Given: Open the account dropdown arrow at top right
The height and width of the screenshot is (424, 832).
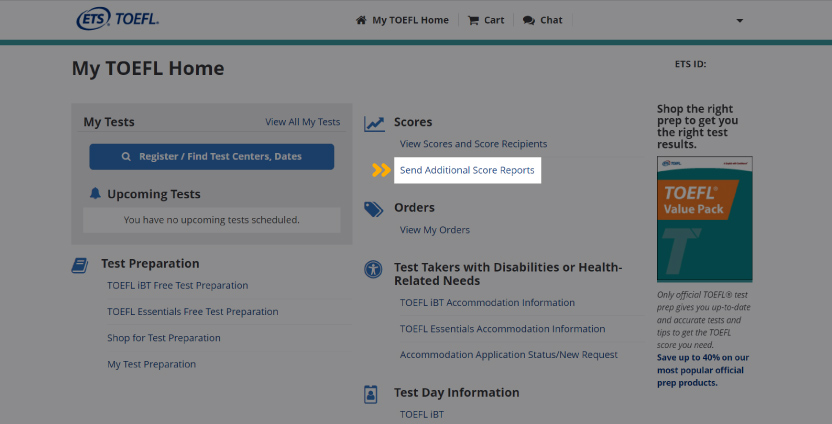Looking at the screenshot, I should coord(740,21).
